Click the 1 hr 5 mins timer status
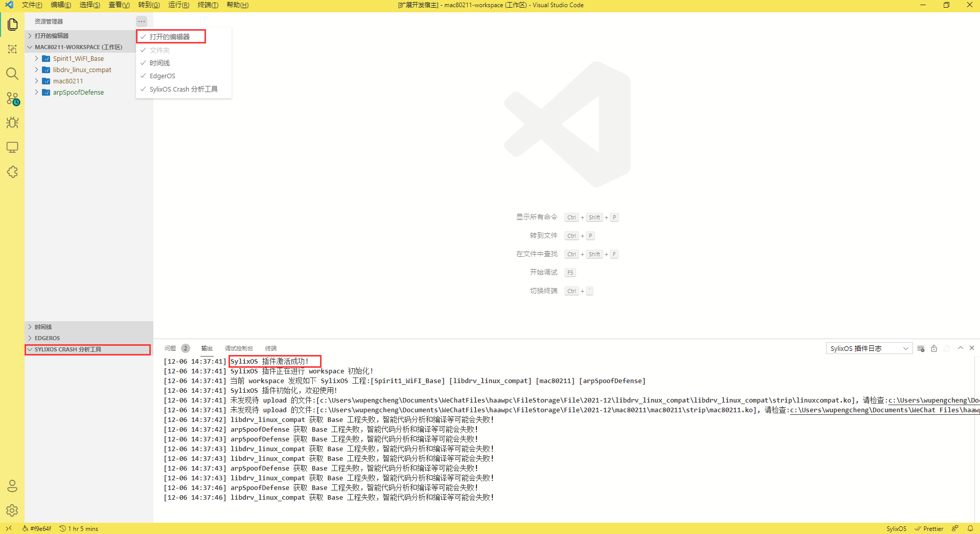Viewport: 980px width, 534px height. point(79,528)
